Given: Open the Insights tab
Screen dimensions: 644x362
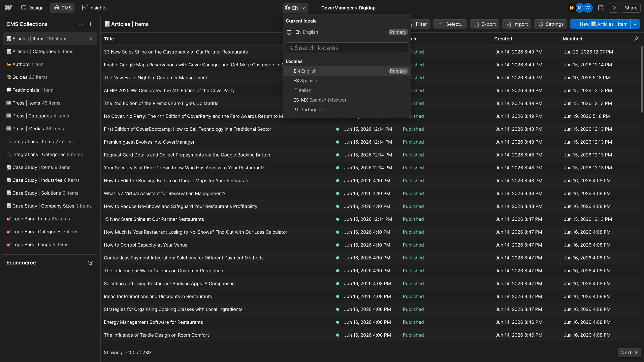Looking at the screenshot, I should click(94, 8).
